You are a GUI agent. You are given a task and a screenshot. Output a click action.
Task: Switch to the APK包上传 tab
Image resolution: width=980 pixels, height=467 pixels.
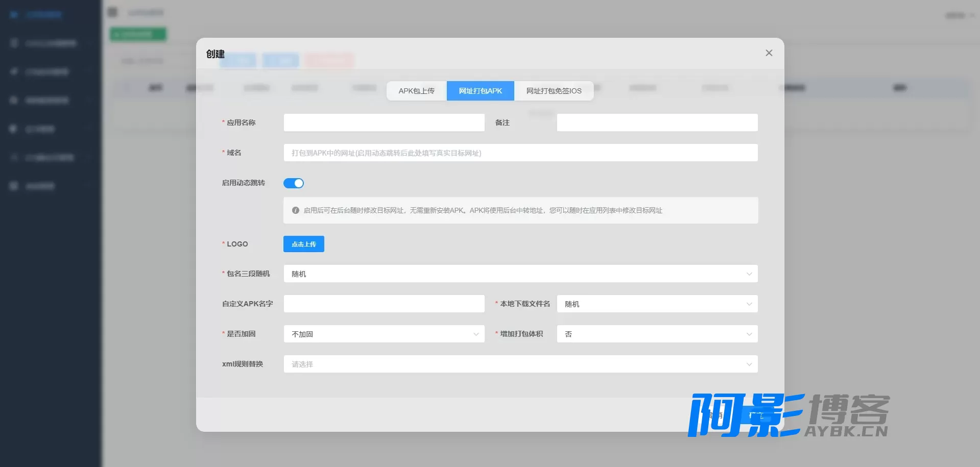[416, 91]
